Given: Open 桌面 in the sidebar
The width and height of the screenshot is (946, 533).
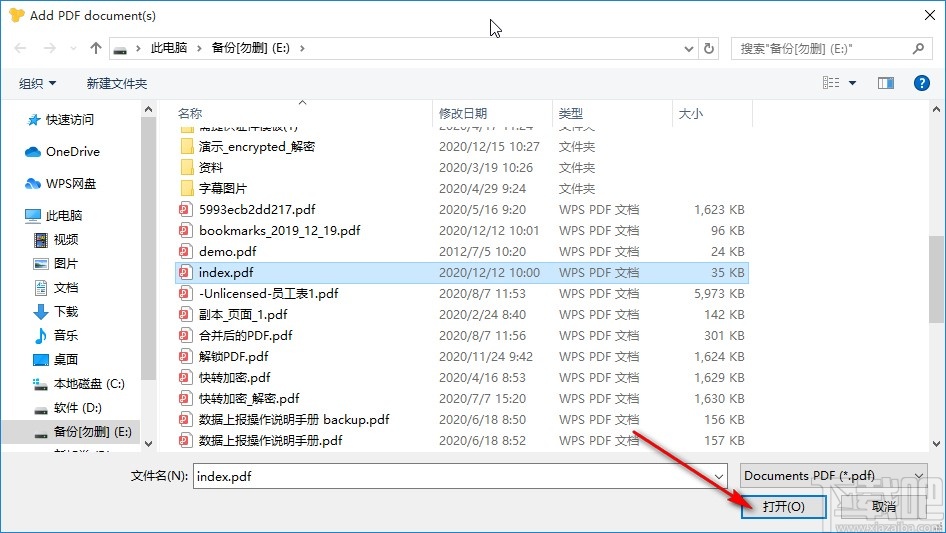Looking at the screenshot, I should [x=56, y=359].
